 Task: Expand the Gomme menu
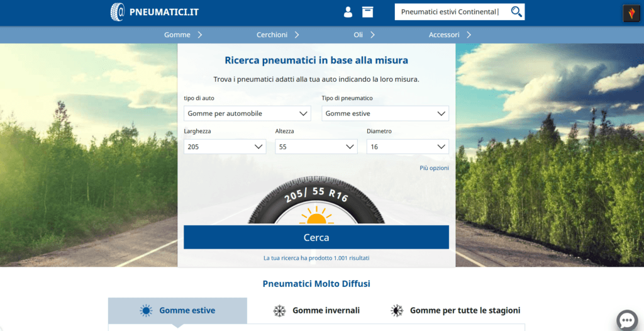[x=183, y=35]
